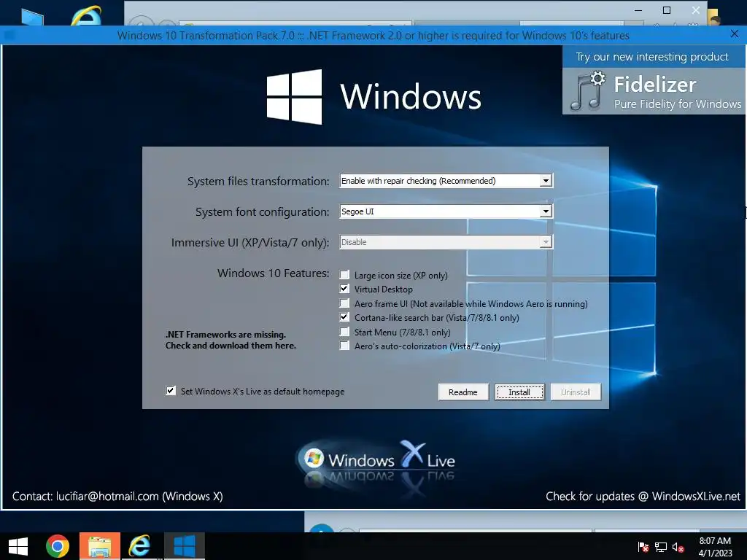Click the muted volume tray icon
747x560 pixels.
tap(678, 547)
